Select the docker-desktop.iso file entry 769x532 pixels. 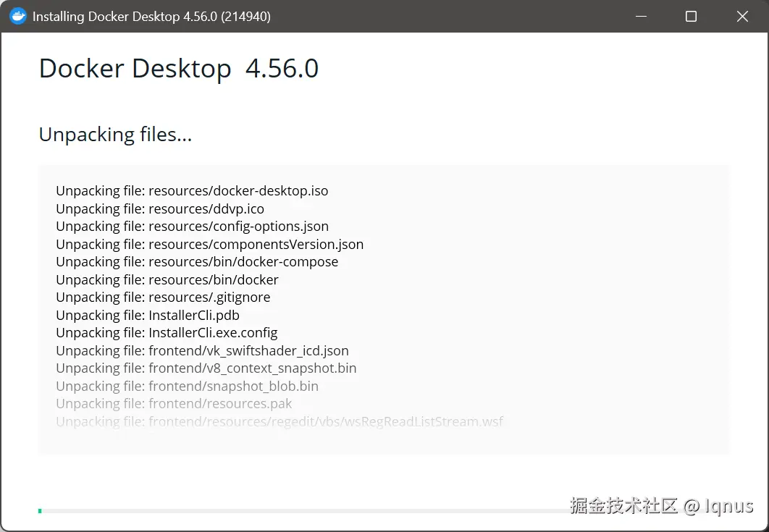[x=192, y=190]
